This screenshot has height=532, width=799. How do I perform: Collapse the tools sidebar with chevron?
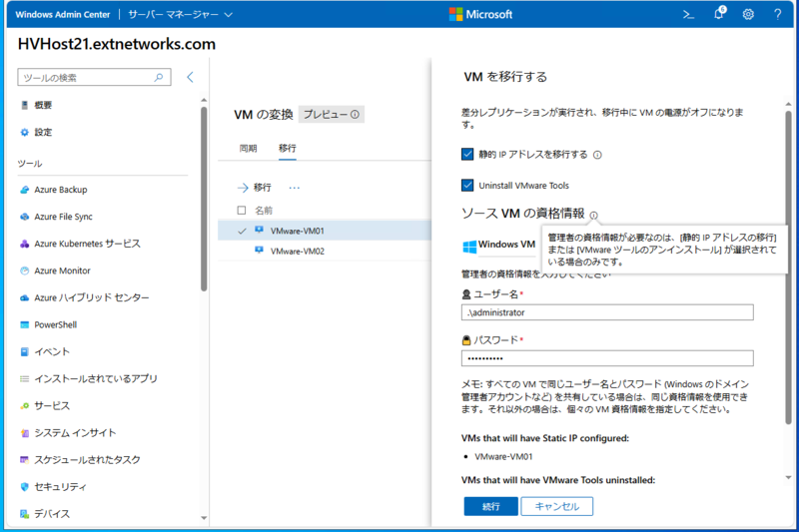coord(190,78)
